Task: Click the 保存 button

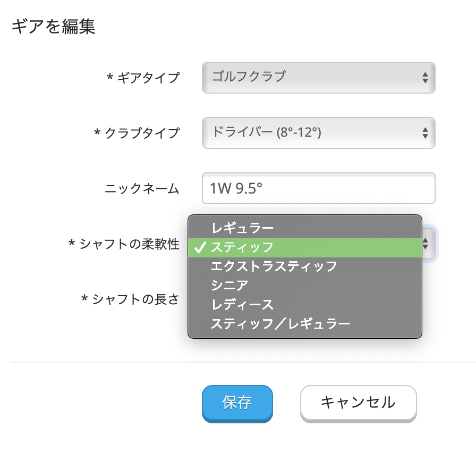Action: (x=237, y=403)
